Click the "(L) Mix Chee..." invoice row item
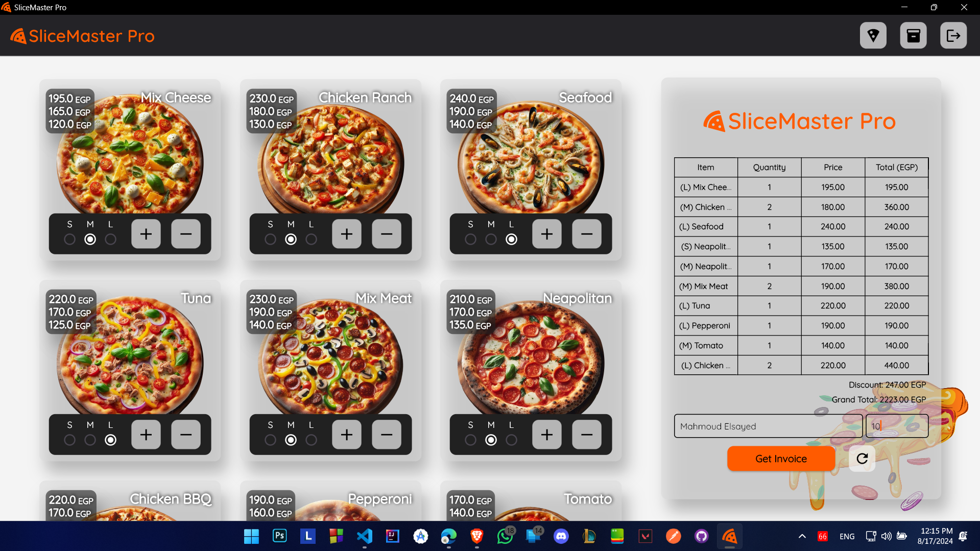 [706, 187]
